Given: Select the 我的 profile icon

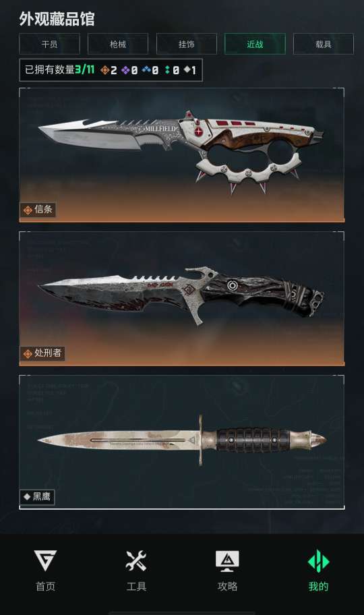Looking at the screenshot, I should tap(318, 570).
